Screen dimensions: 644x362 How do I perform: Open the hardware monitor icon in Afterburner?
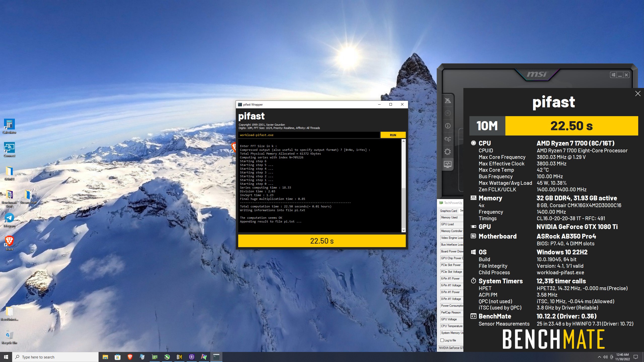tap(448, 164)
